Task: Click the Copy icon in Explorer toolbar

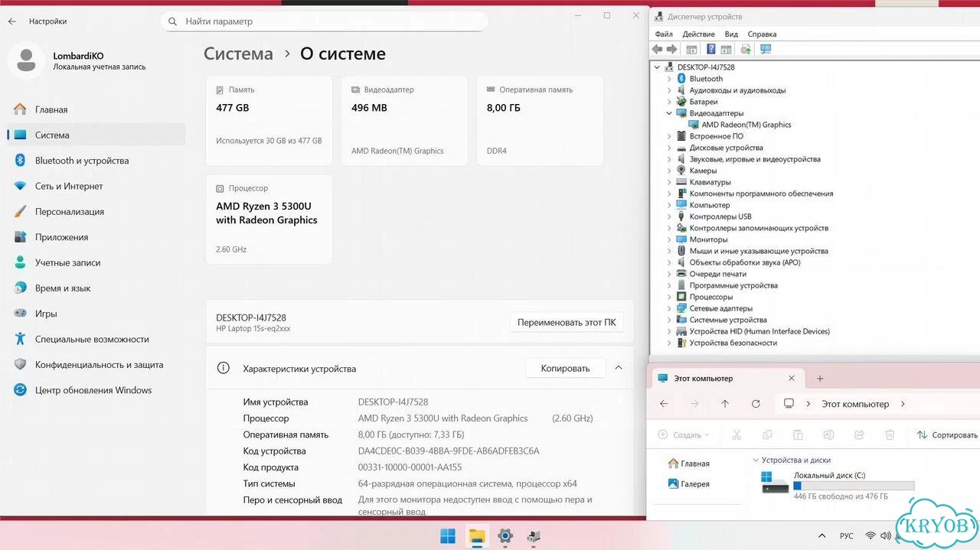Action: (x=767, y=434)
